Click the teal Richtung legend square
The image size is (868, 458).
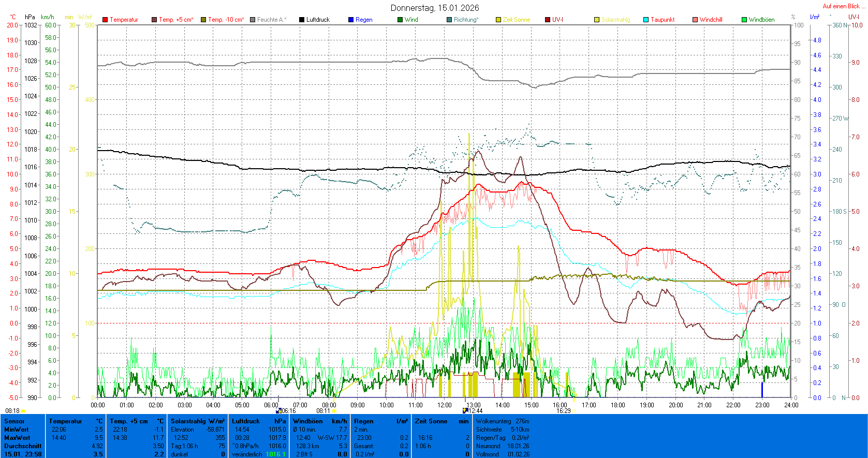point(449,20)
